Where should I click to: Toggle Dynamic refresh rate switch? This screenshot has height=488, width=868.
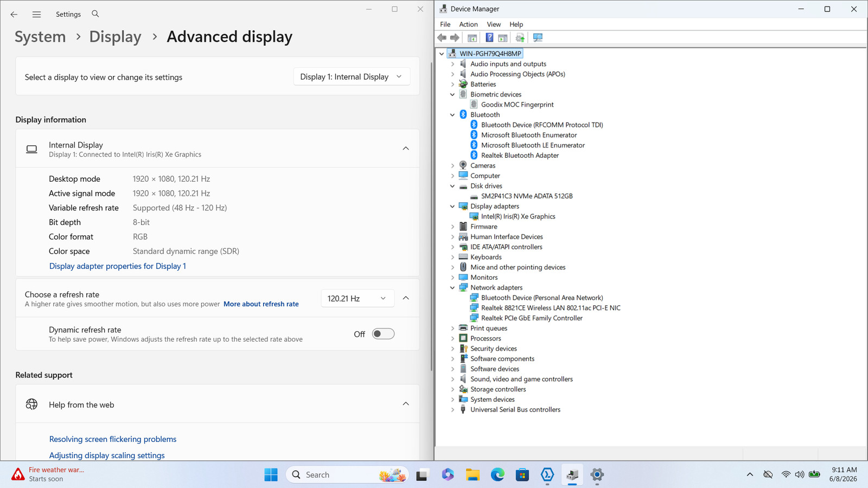click(x=383, y=334)
